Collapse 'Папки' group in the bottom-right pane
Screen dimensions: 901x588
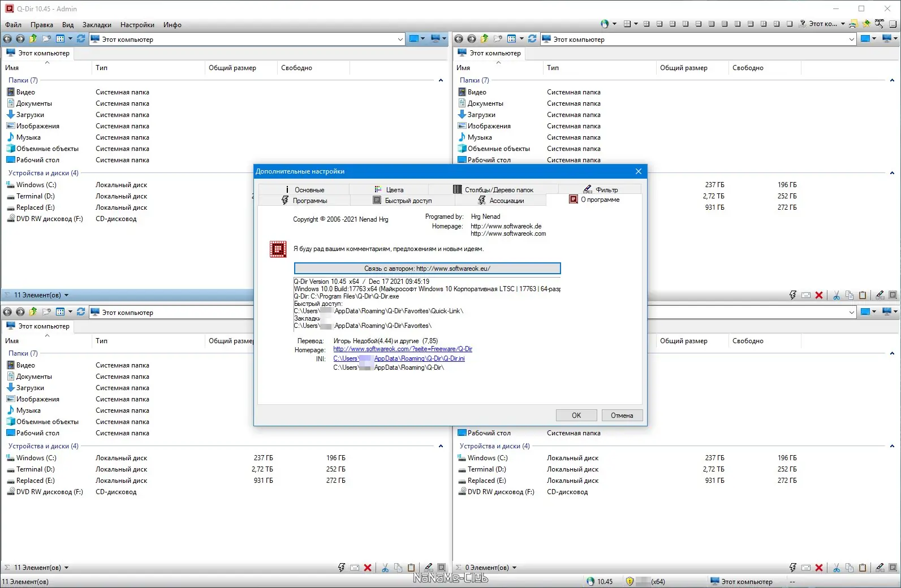click(x=892, y=353)
